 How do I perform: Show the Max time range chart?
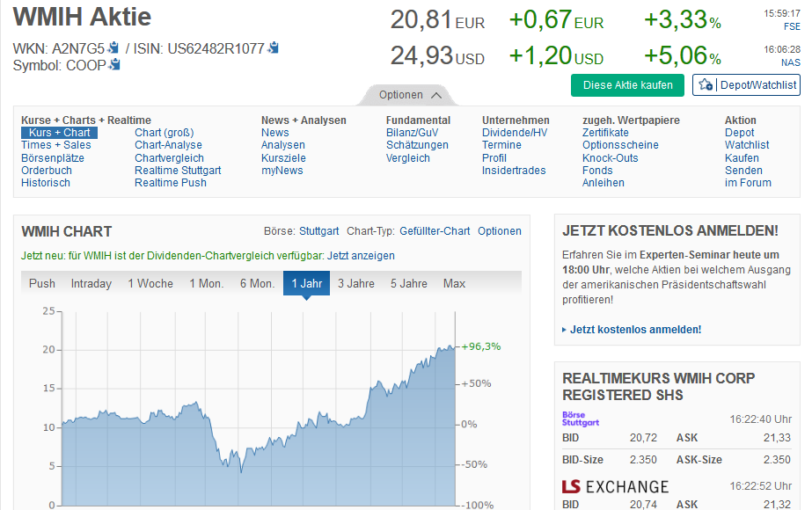pyautogui.click(x=454, y=283)
